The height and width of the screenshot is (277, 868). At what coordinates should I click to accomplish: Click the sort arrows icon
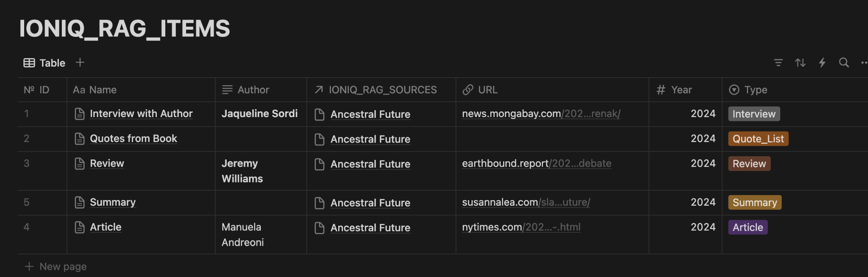coord(800,63)
